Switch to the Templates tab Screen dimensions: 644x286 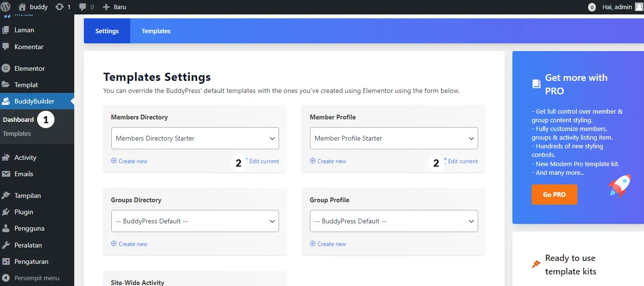pos(156,31)
